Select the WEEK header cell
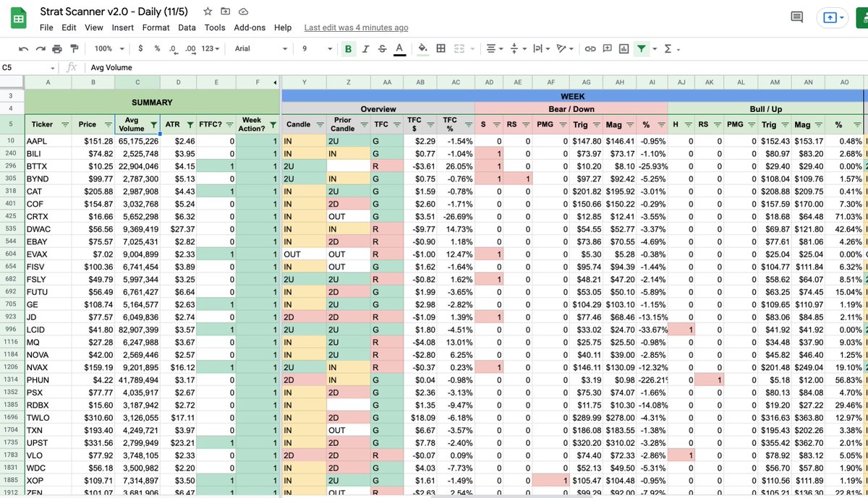The image size is (868, 498). click(x=573, y=96)
